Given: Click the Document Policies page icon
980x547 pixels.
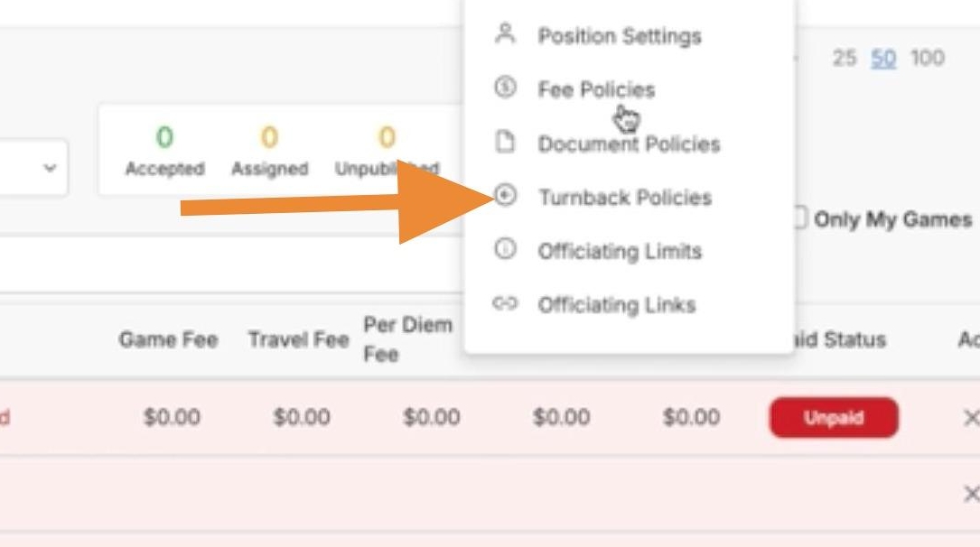Looking at the screenshot, I should (x=505, y=143).
